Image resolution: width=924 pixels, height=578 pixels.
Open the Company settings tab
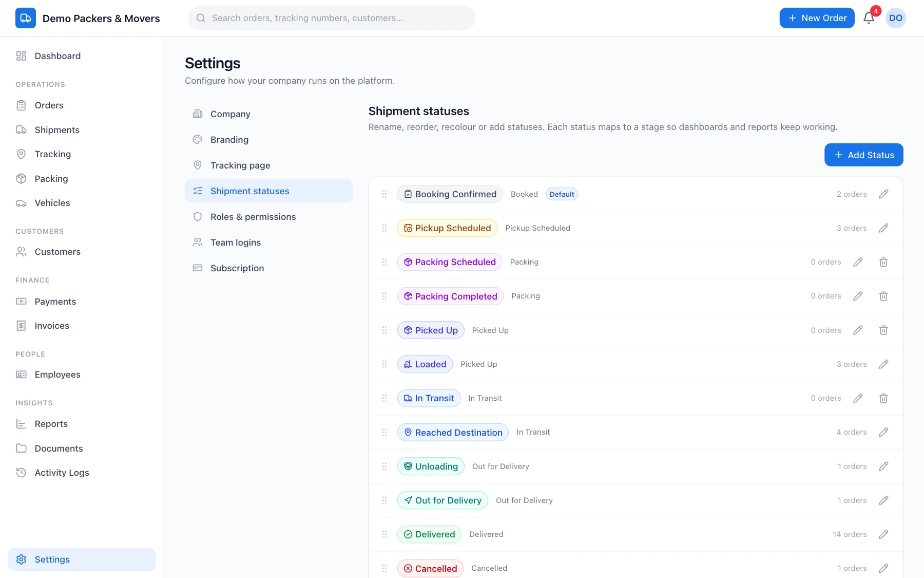(268, 114)
